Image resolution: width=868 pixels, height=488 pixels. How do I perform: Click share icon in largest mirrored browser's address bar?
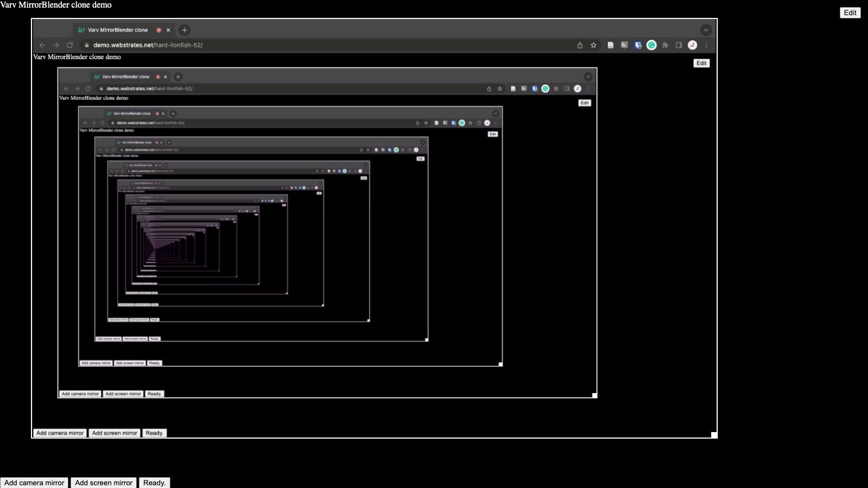(x=580, y=45)
